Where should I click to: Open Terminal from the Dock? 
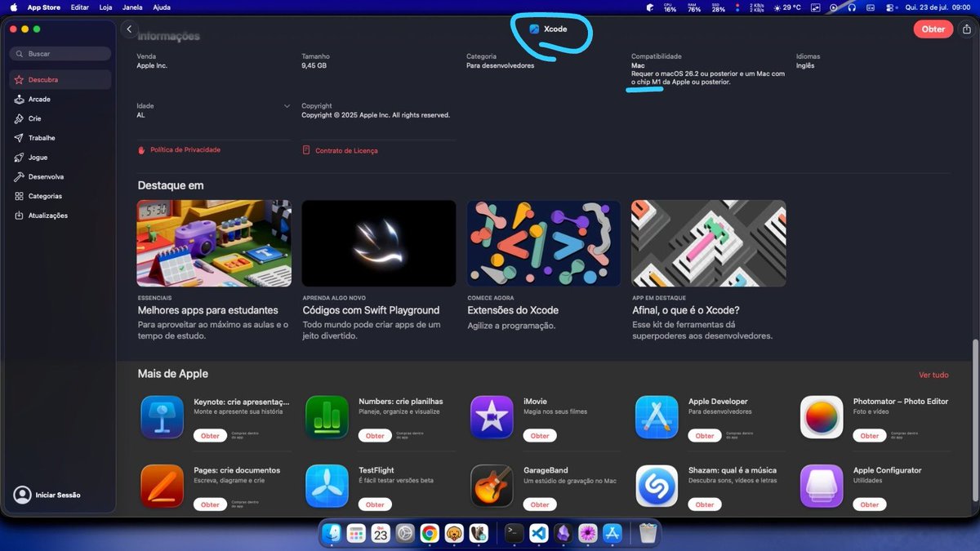click(514, 534)
